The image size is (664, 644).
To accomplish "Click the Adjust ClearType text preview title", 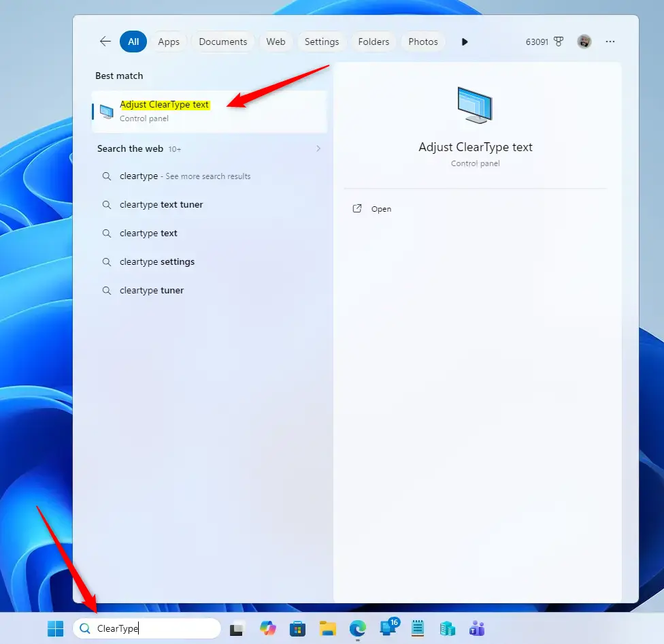I will pos(475,147).
